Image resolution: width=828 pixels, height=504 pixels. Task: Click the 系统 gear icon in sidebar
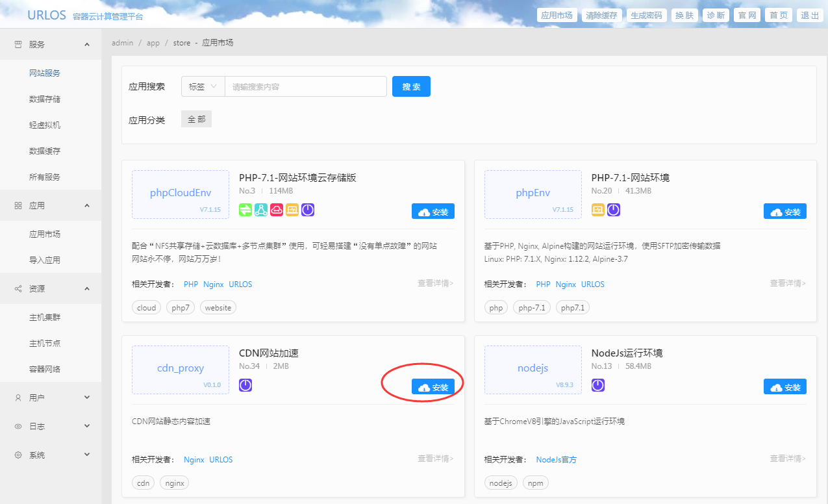tap(18, 455)
